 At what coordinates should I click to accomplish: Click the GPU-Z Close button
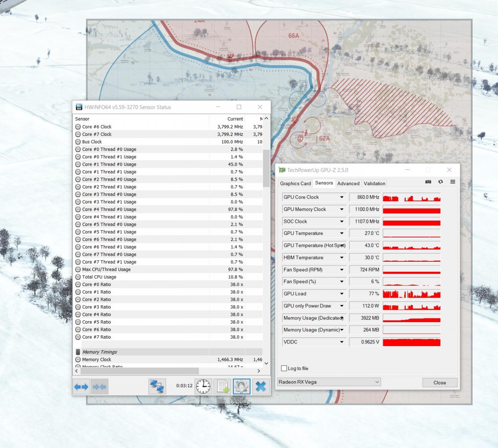439,383
